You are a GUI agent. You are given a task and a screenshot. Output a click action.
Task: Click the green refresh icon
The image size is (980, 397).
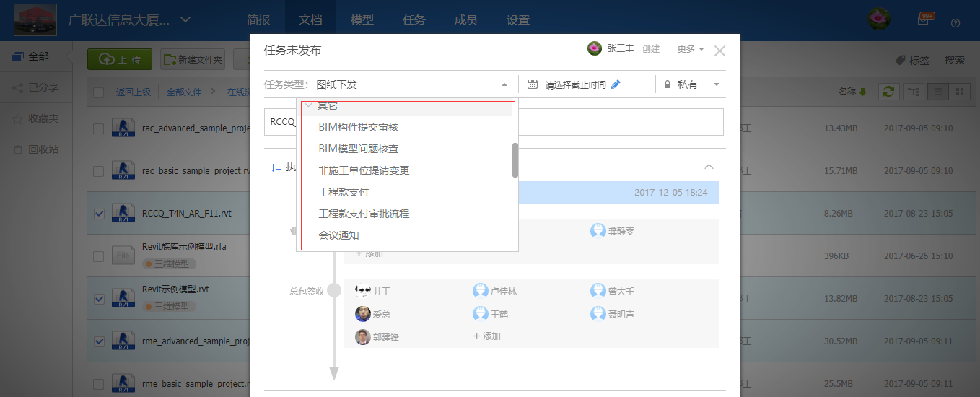pos(888,92)
